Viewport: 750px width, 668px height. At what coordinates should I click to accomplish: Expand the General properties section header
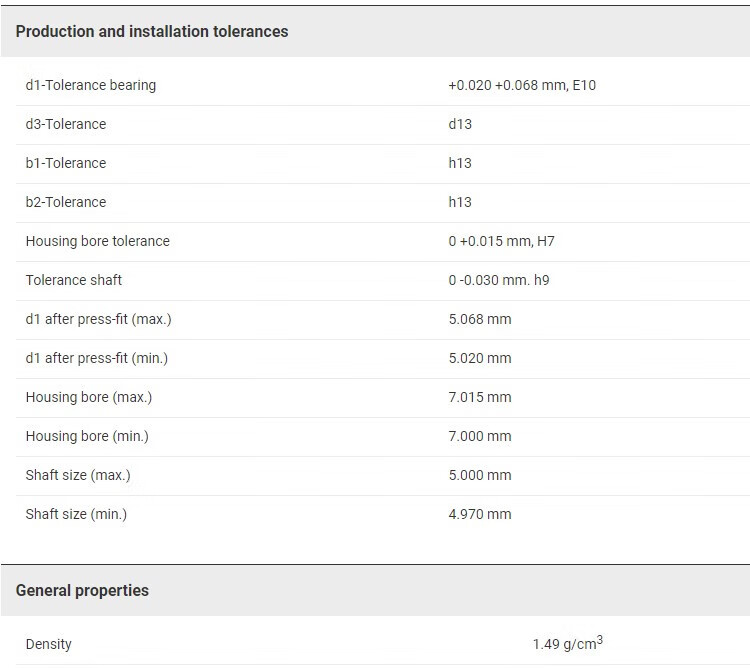82,590
